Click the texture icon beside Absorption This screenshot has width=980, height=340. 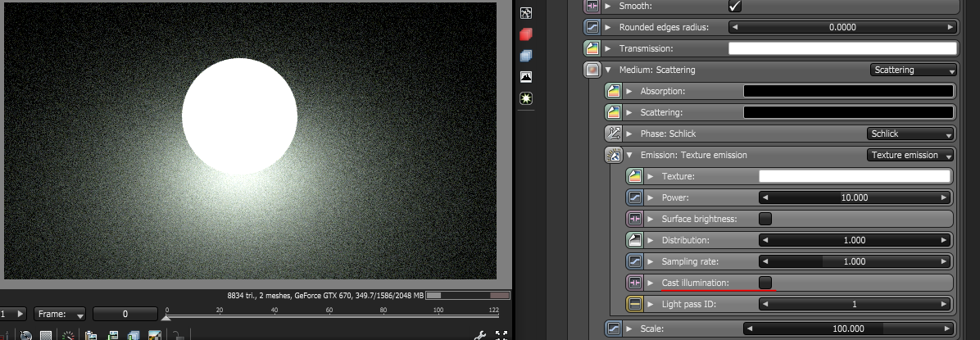pyautogui.click(x=613, y=91)
